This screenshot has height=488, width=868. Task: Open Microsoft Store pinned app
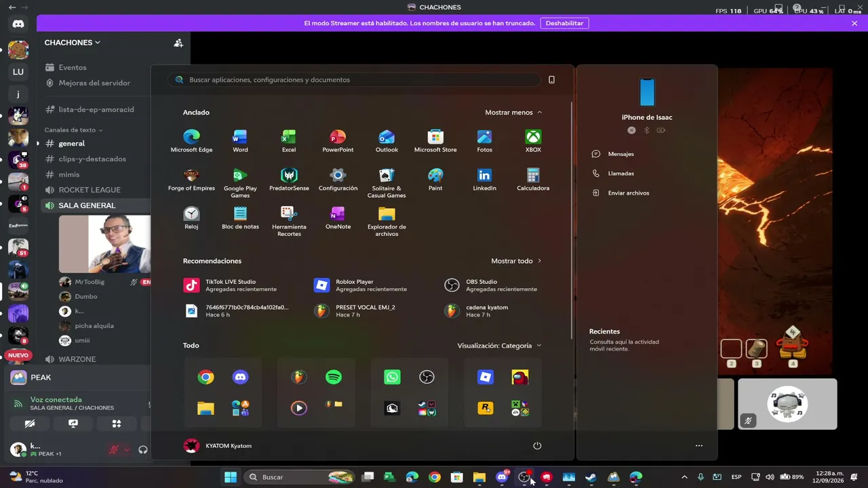[x=435, y=141]
